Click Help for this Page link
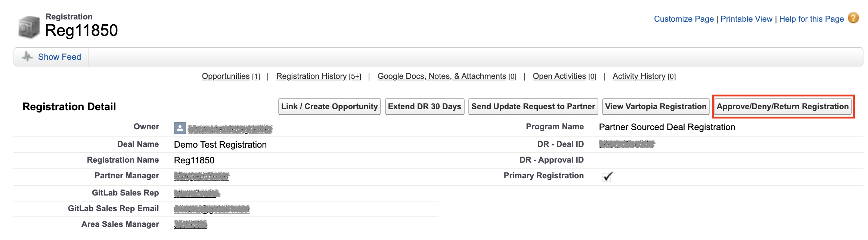The height and width of the screenshot is (240, 868). tap(811, 19)
